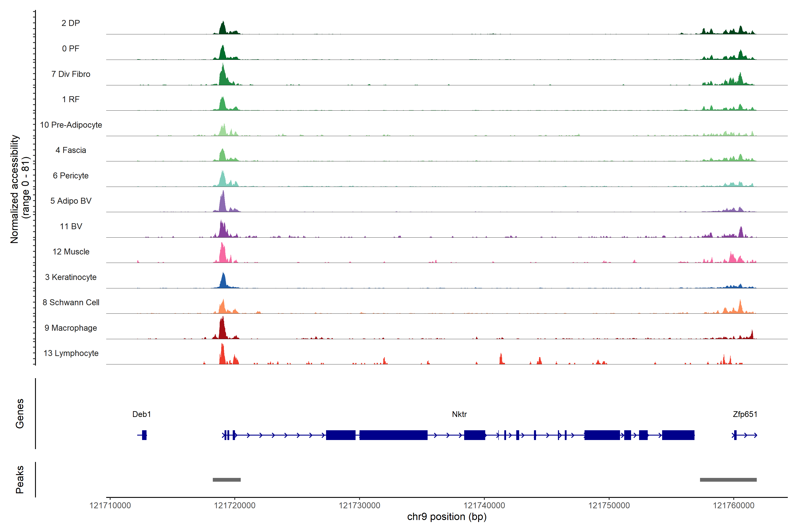Select the 2 DP track label
This screenshot has height=532, width=798.
coord(70,23)
